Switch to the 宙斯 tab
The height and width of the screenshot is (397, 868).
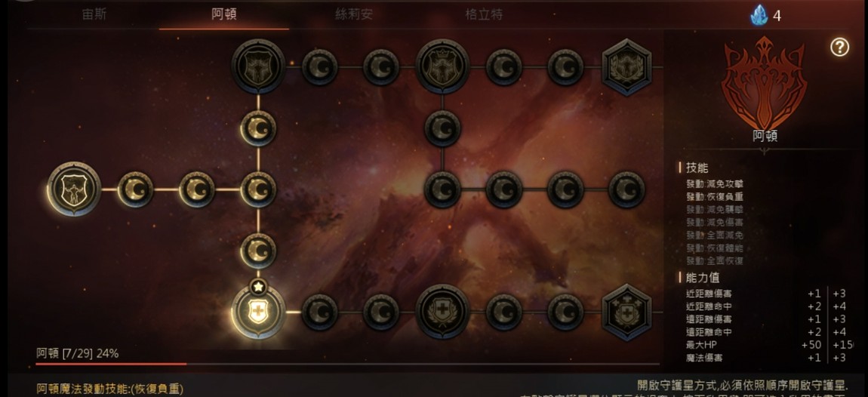94,14
